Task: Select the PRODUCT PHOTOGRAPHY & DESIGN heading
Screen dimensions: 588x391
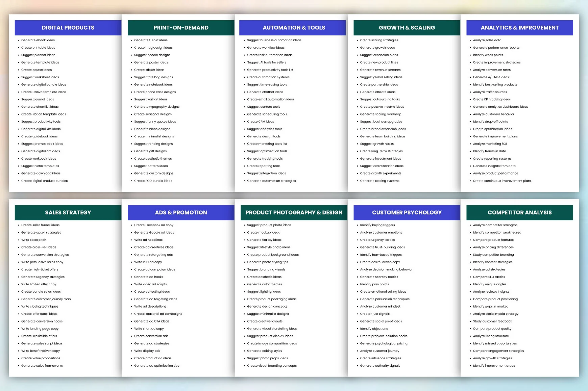Action: tap(294, 212)
